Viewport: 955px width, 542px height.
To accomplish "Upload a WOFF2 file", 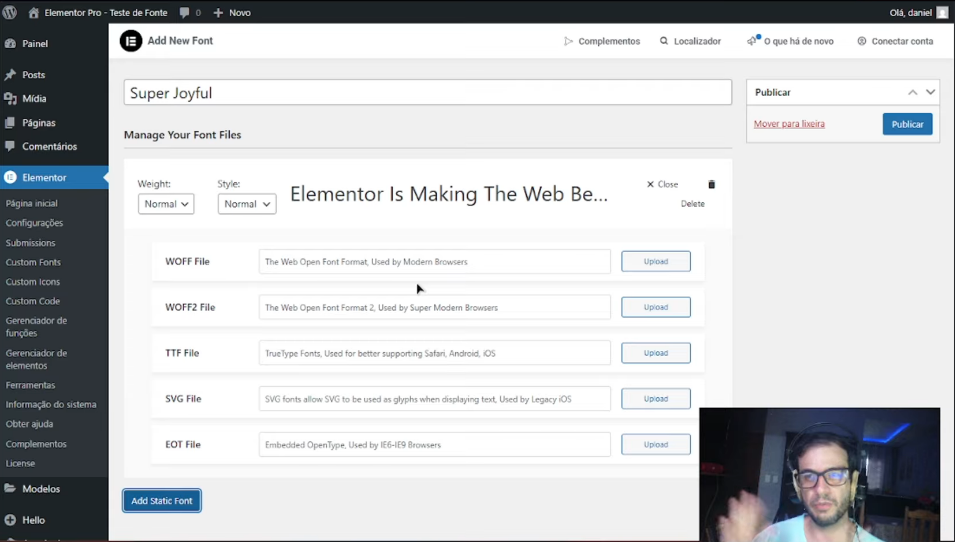I will click(655, 307).
